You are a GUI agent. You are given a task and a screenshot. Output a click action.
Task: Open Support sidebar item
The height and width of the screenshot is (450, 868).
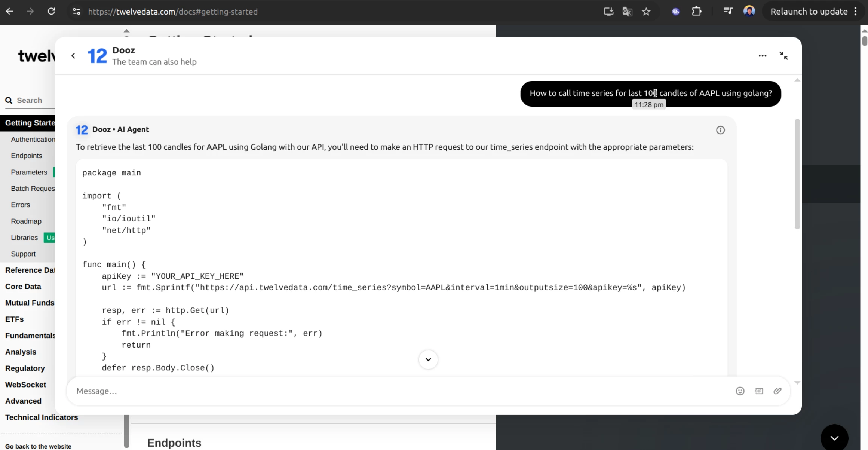pos(23,254)
